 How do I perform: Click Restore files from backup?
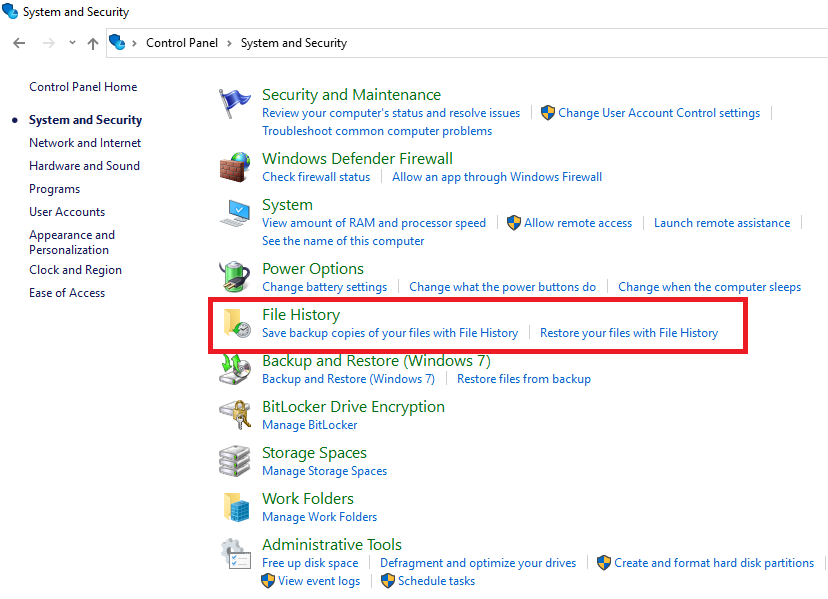pos(523,379)
